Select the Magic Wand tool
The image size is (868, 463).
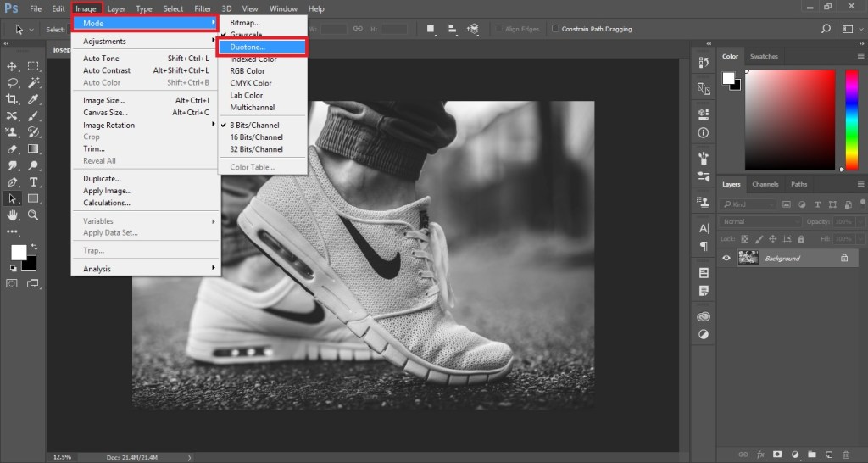coord(33,83)
